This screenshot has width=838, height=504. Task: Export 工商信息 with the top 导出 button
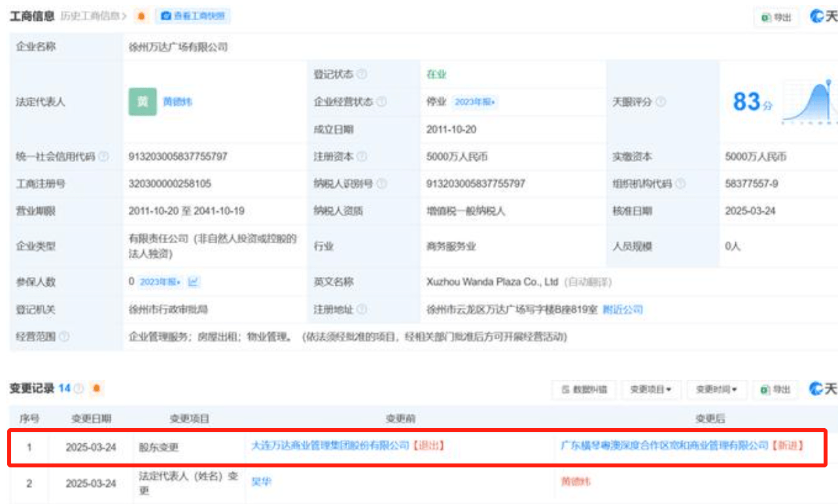pos(777,18)
